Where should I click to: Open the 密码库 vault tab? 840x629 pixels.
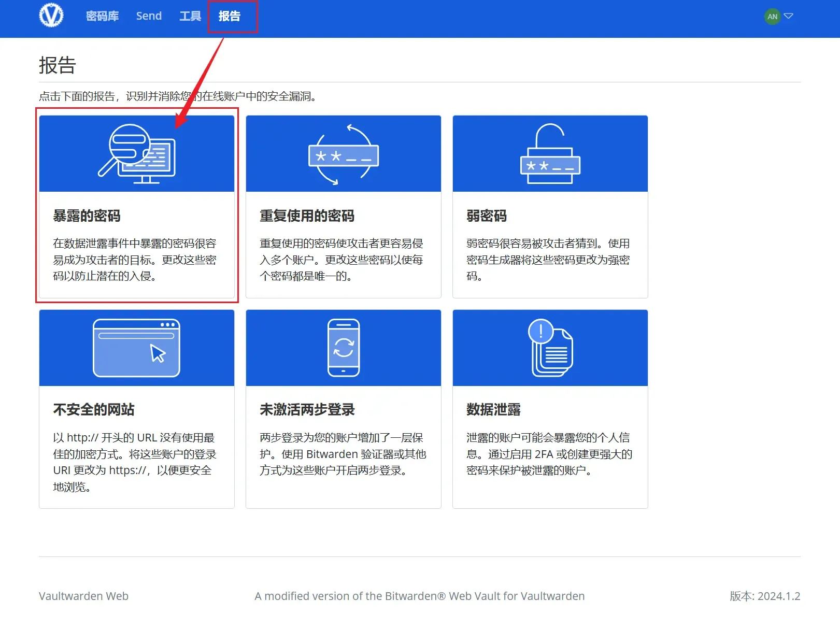point(102,16)
